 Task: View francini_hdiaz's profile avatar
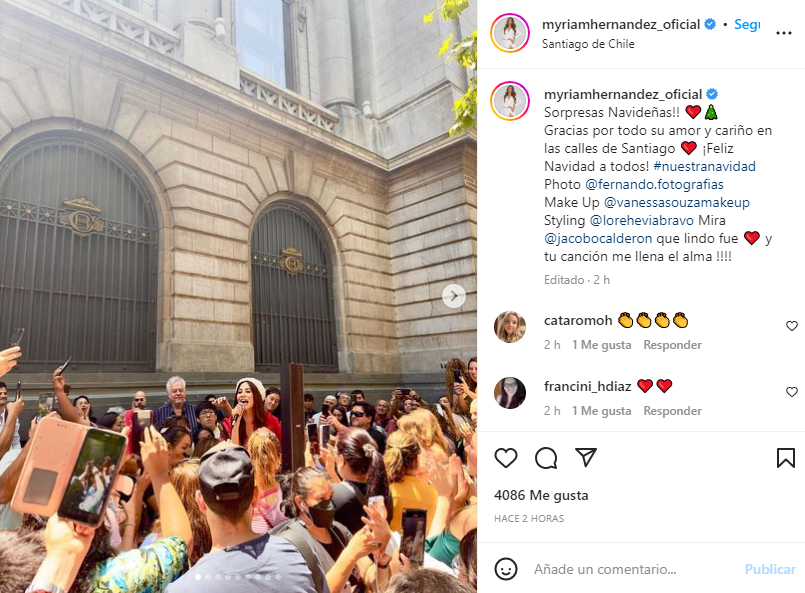(x=510, y=393)
